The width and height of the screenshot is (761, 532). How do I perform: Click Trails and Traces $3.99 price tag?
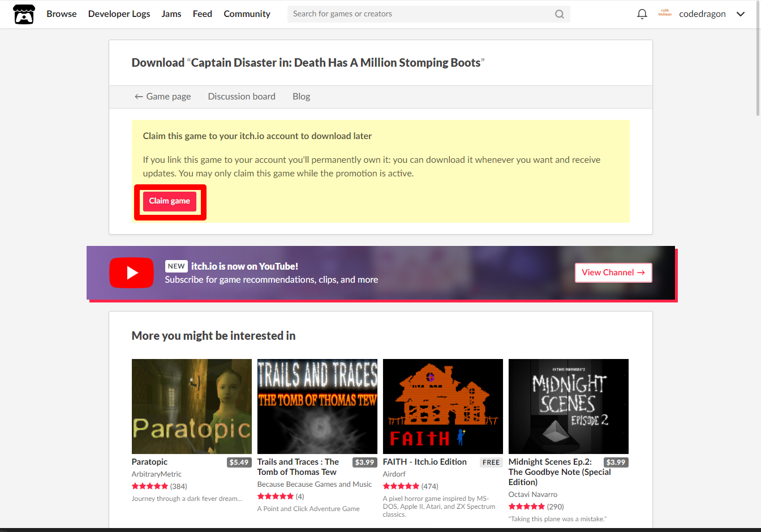point(364,462)
